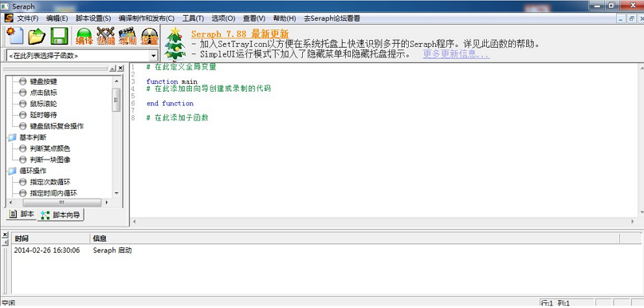Click the 2014-02-26 16:30:06 timestamp

[47, 250]
